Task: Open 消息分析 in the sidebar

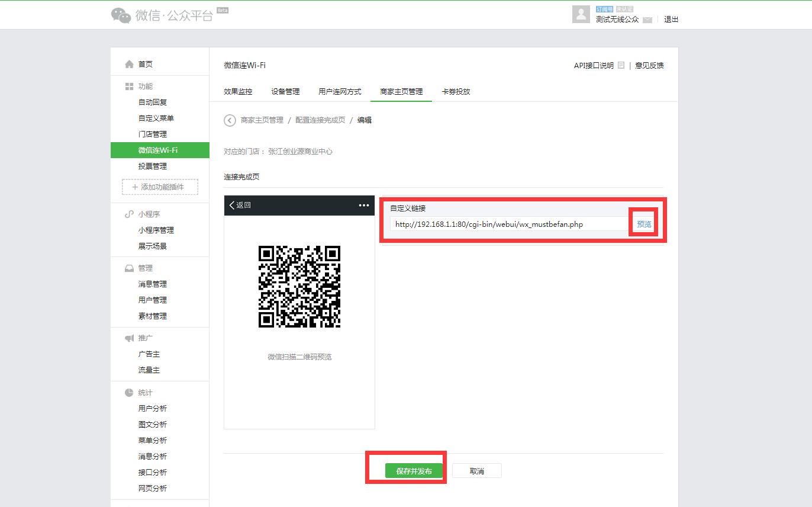Action: pyautogui.click(x=153, y=457)
